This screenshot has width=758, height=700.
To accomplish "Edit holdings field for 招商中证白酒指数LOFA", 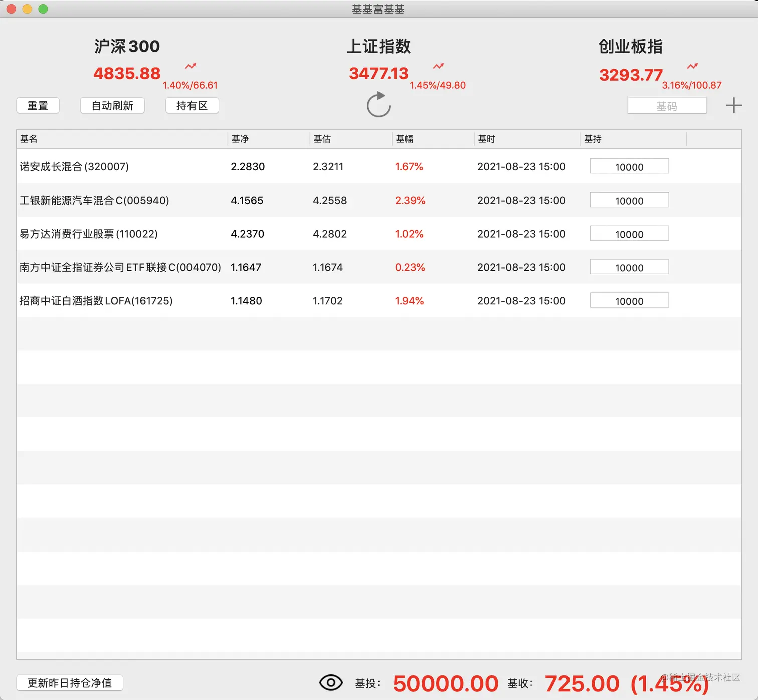I will [629, 301].
